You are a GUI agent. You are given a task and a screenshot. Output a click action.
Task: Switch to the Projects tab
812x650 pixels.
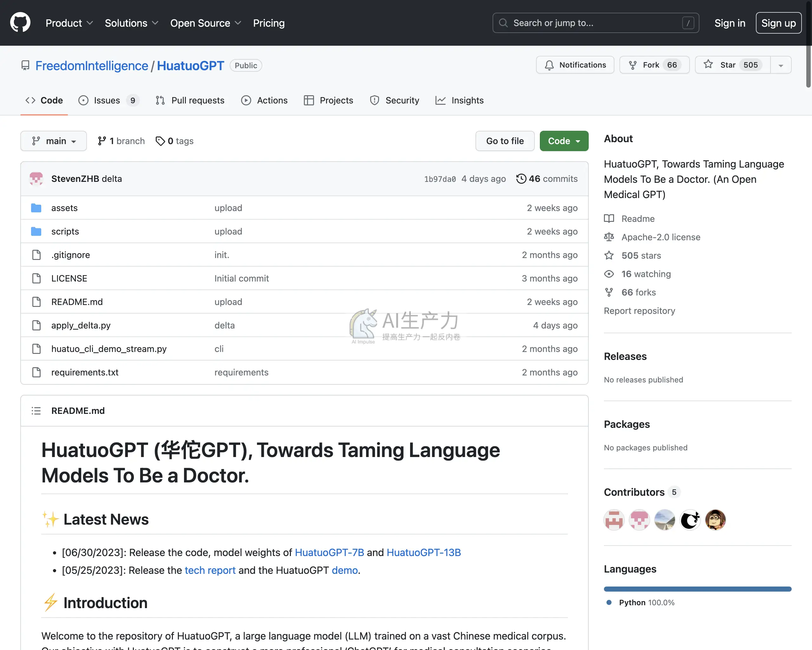click(x=328, y=100)
